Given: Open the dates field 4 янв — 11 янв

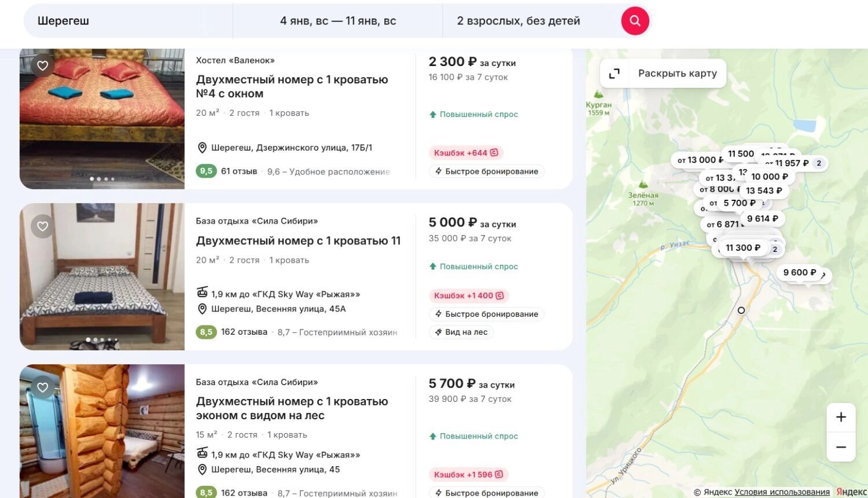Looking at the screenshot, I should click(338, 21).
